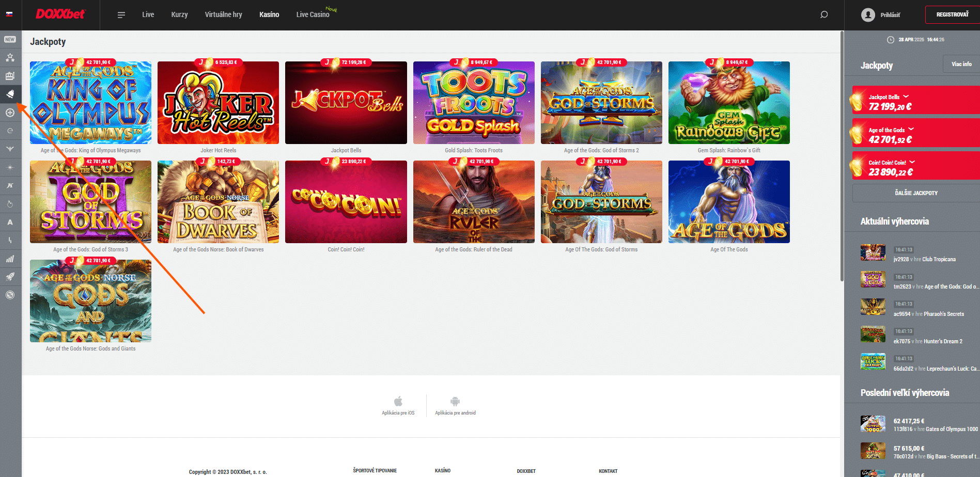Click the Leprechaun's Luck winner entry
The height and width of the screenshot is (477, 980).
tap(920, 362)
